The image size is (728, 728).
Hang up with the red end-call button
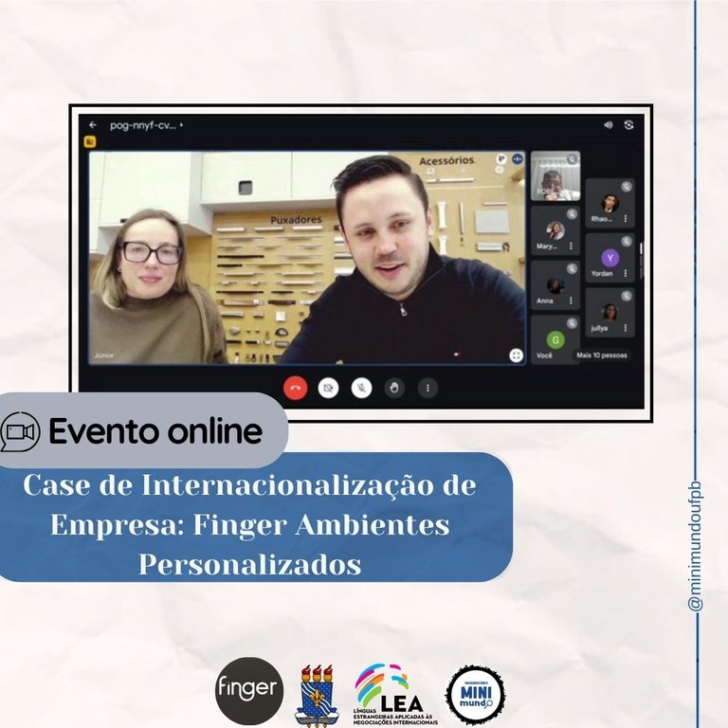pos(296,388)
